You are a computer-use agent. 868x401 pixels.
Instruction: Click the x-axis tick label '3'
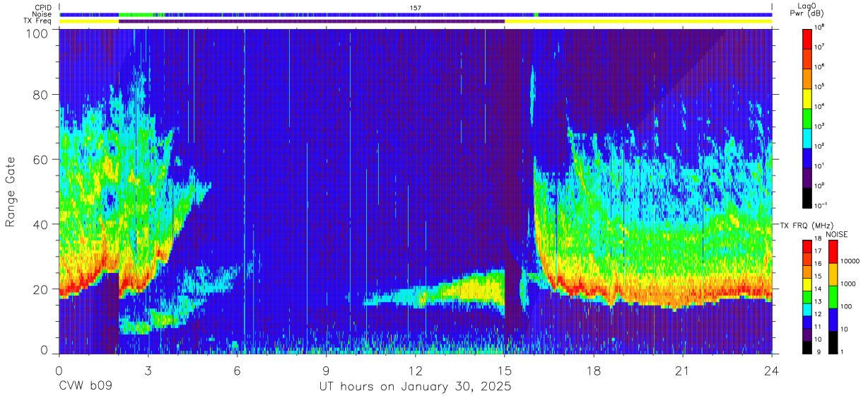pos(148,371)
